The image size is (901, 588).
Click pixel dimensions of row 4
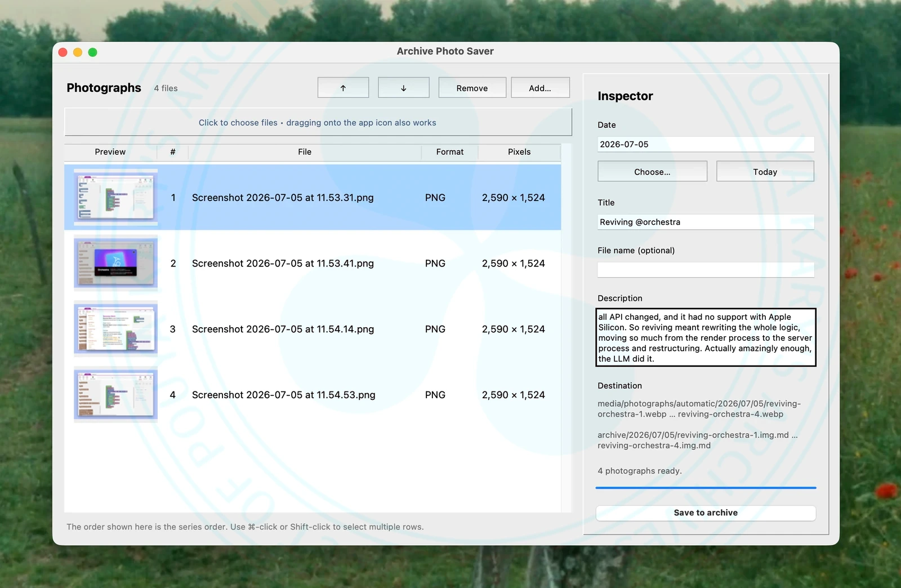tap(514, 395)
